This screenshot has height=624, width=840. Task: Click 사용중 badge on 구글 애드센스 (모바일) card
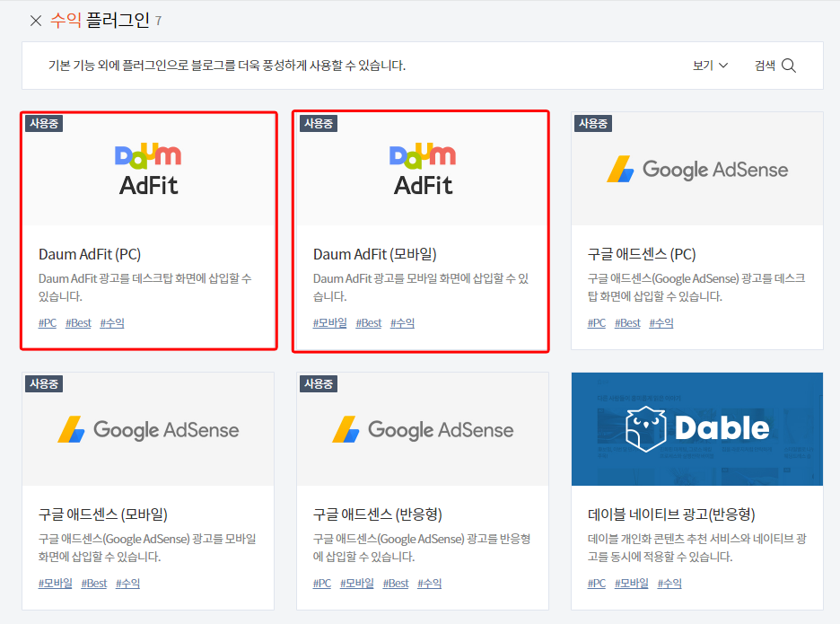[44, 384]
